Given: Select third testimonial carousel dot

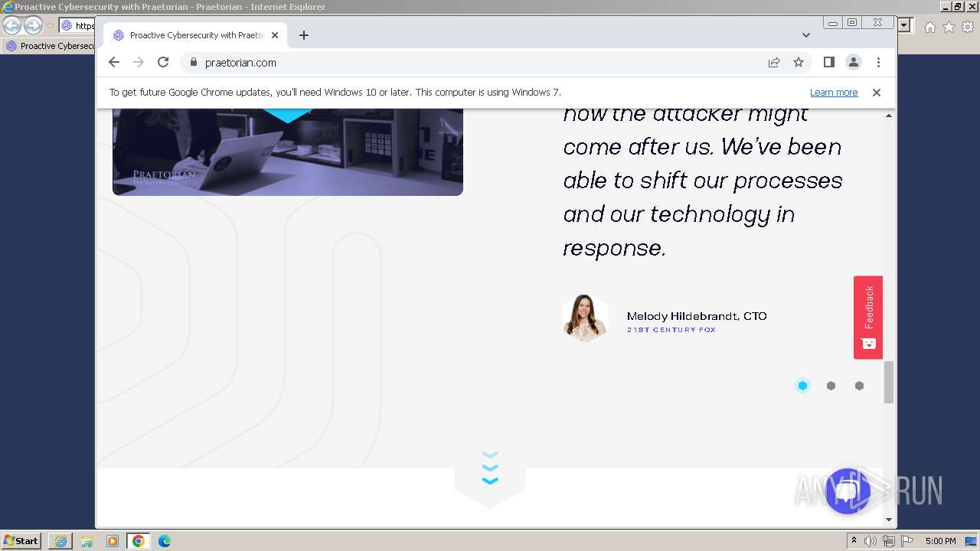Looking at the screenshot, I should click(859, 386).
